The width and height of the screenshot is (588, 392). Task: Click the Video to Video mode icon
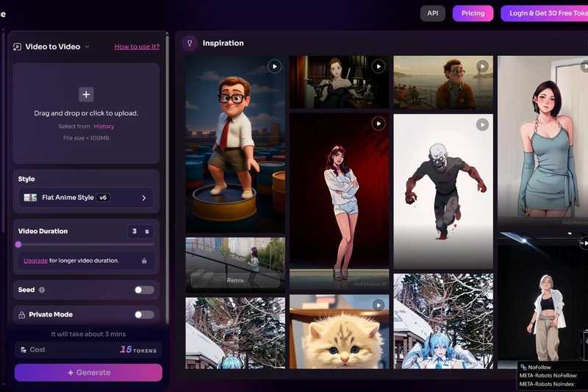point(17,47)
